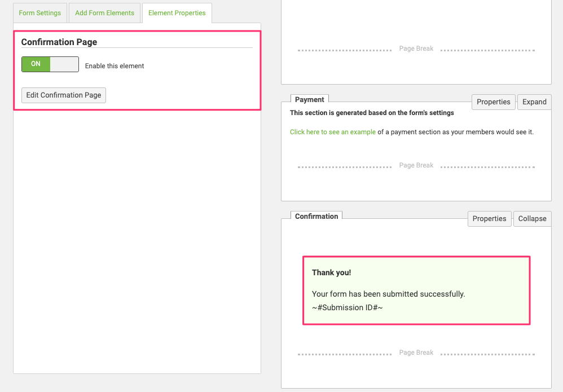This screenshot has width=563, height=392.
Task: Turn off the Confirmation Page ON toggle
Action: pyautogui.click(x=50, y=64)
